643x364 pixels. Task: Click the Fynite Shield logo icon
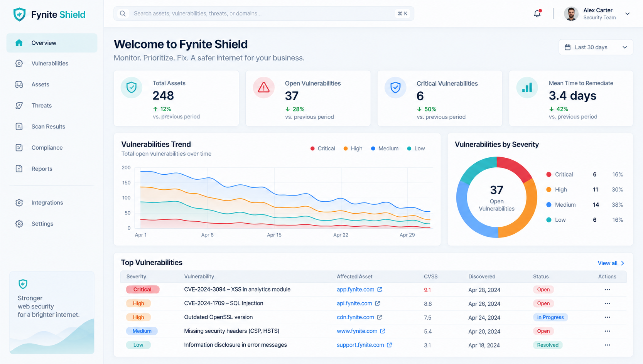(19, 15)
